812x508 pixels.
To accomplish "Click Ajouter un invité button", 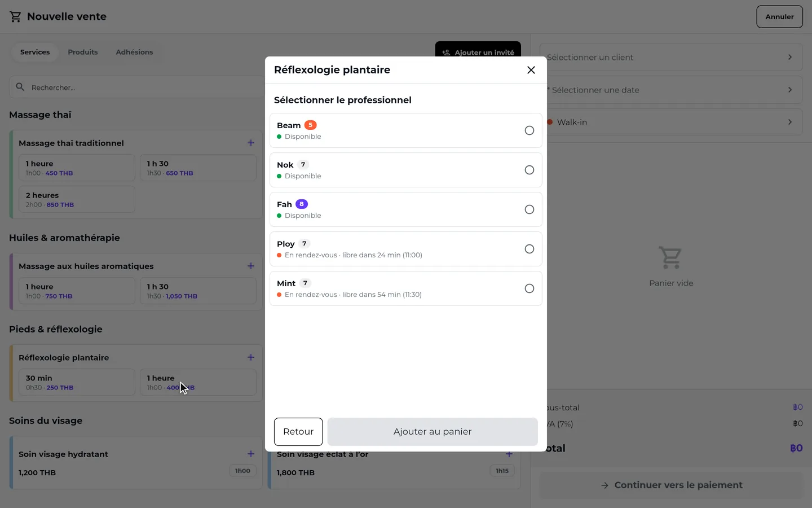I will [478, 52].
